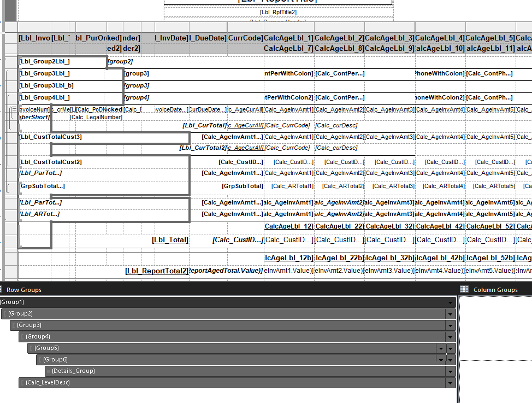Open the dropdown arrow for Group3
Image resolution: width=532 pixels, height=403 pixels.
[450, 325]
